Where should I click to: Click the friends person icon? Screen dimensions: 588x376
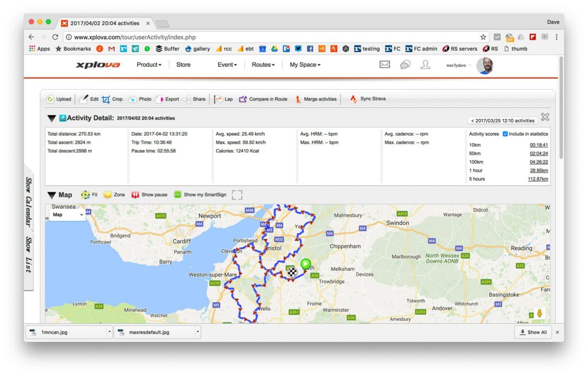click(x=425, y=64)
